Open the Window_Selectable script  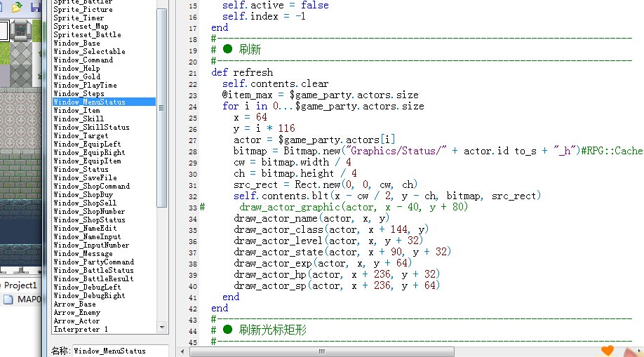[90, 52]
